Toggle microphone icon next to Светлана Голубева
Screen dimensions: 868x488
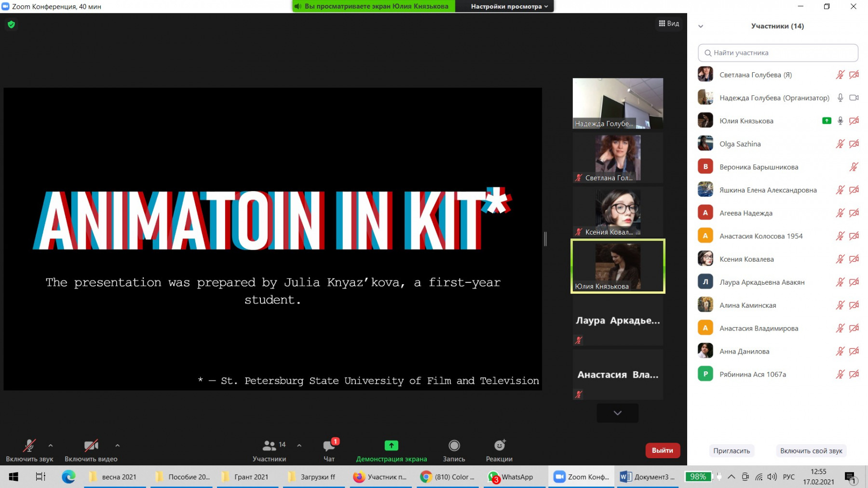click(x=840, y=75)
